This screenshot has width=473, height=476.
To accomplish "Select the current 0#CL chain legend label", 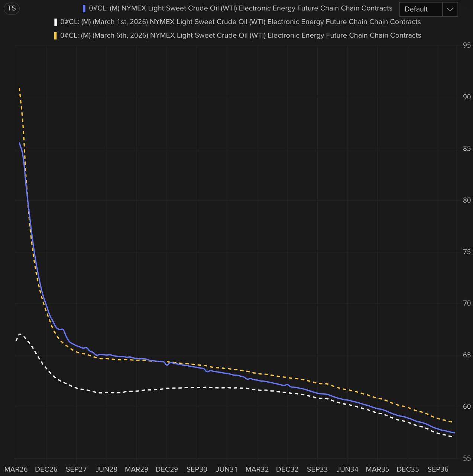I will pos(240,8).
